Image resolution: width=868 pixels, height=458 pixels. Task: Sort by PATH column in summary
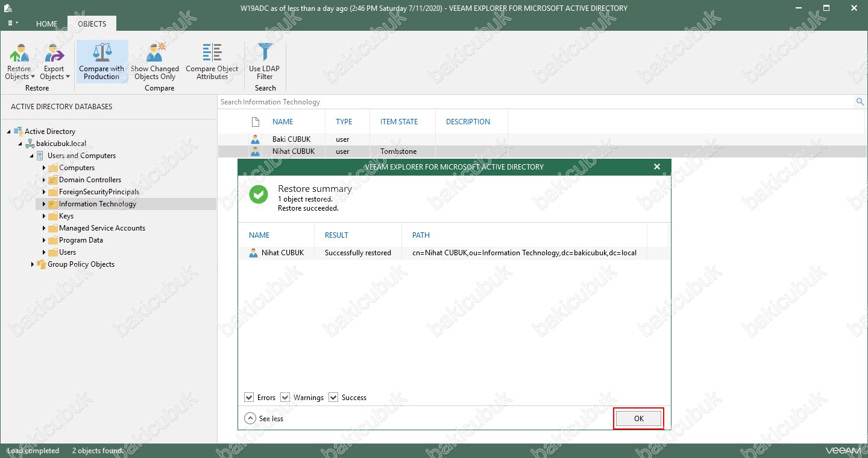click(x=421, y=235)
